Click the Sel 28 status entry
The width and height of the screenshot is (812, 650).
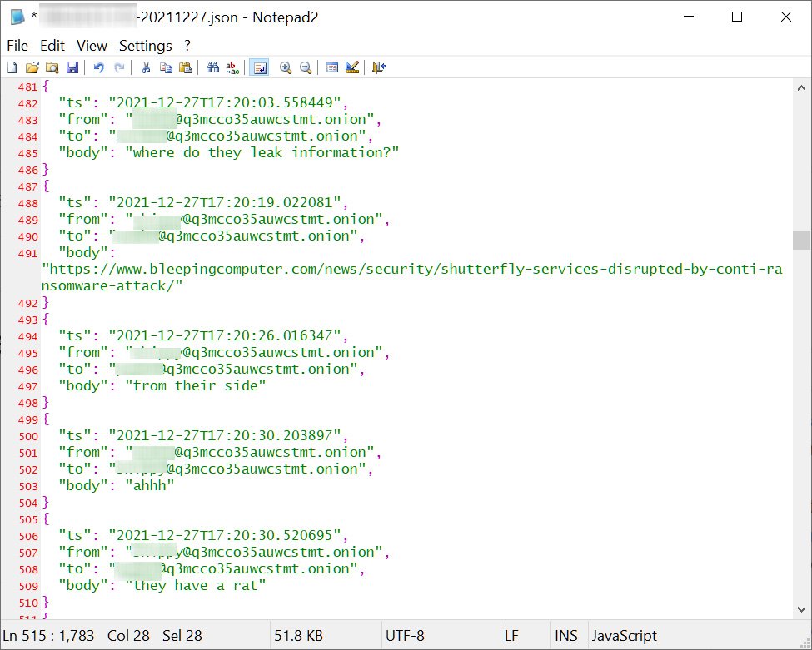tap(182, 635)
